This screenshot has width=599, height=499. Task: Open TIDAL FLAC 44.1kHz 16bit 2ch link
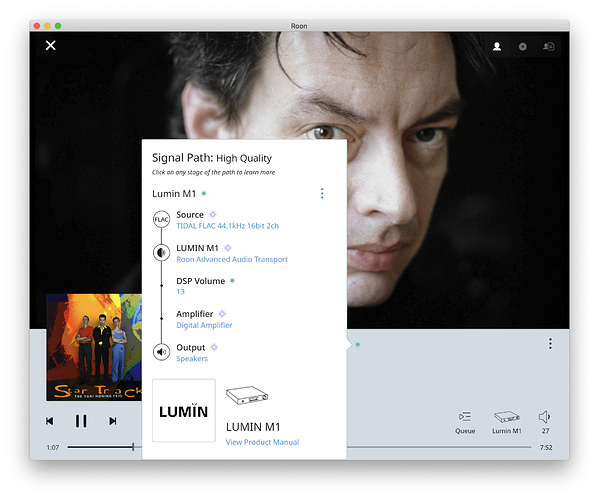[x=227, y=226]
